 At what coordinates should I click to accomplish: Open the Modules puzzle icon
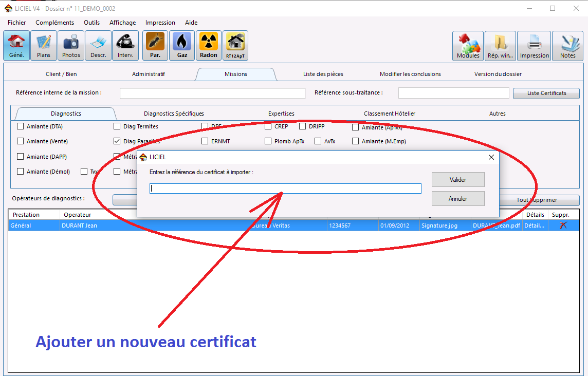468,46
